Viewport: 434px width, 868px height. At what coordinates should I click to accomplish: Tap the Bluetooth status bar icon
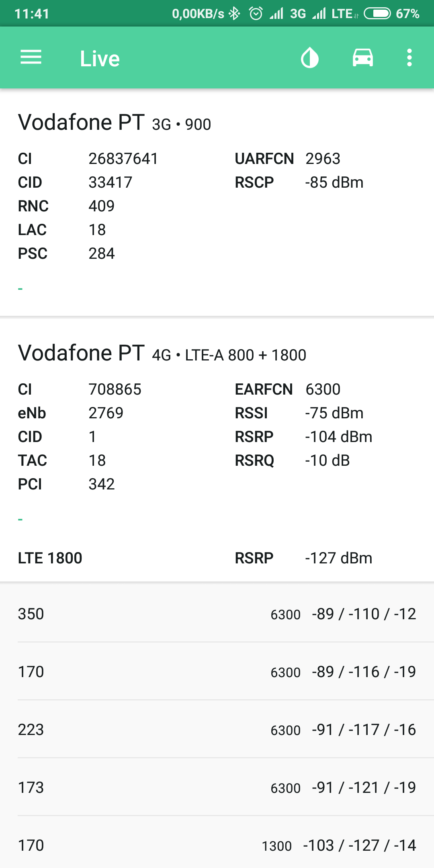pyautogui.click(x=234, y=14)
